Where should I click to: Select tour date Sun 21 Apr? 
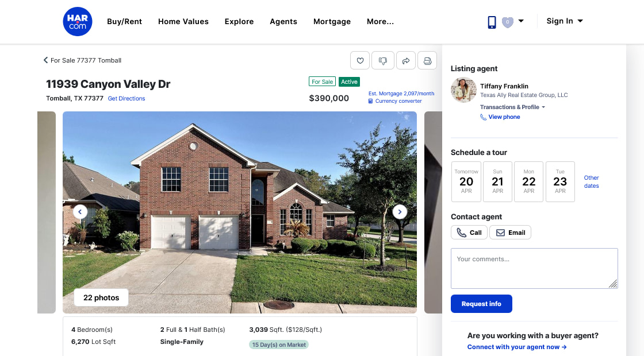pyautogui.click(x=497, y=181)
